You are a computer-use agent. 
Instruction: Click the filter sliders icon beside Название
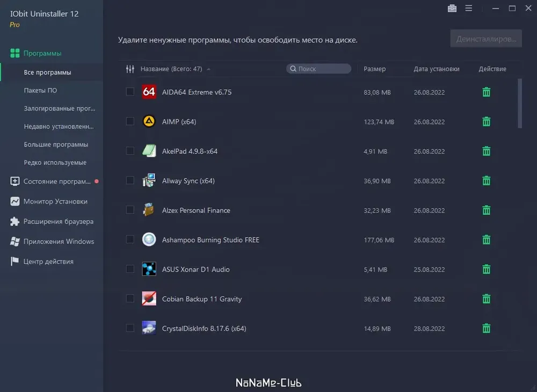click(130, 69)
